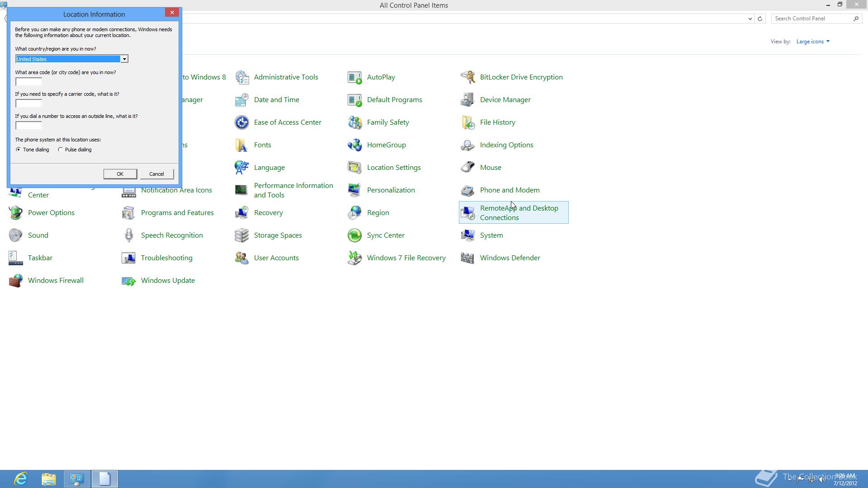This screenshot has height=488, width=868.
Task: Click the search magnifier icon
Action: [x=856, y=19]
